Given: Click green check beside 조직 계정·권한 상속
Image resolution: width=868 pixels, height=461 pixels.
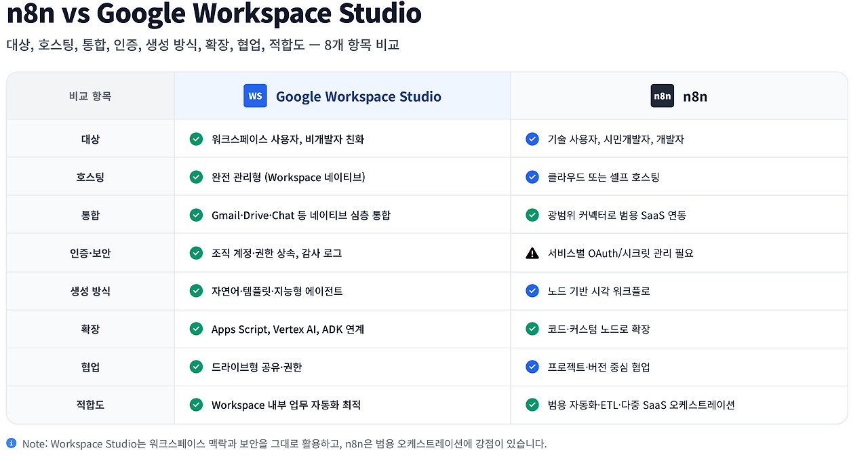Looking at the screenshot, I should pyautogui.click(x=196, y=253).
